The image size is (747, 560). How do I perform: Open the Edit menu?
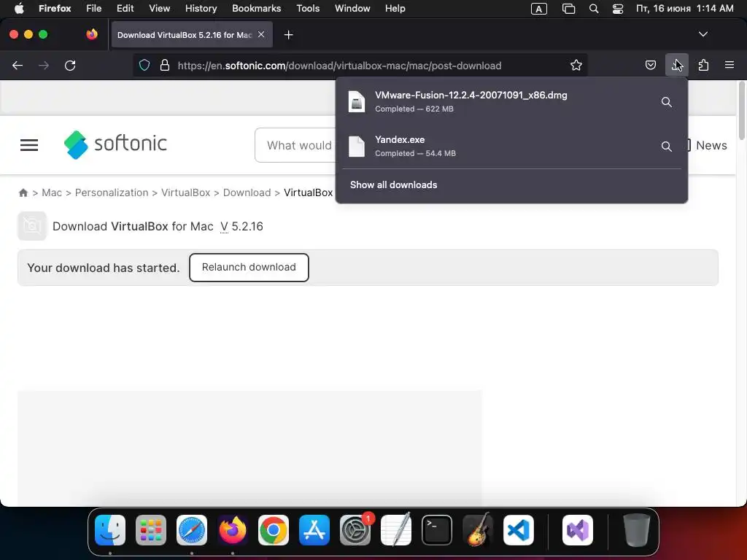click(x=125, y=8)
